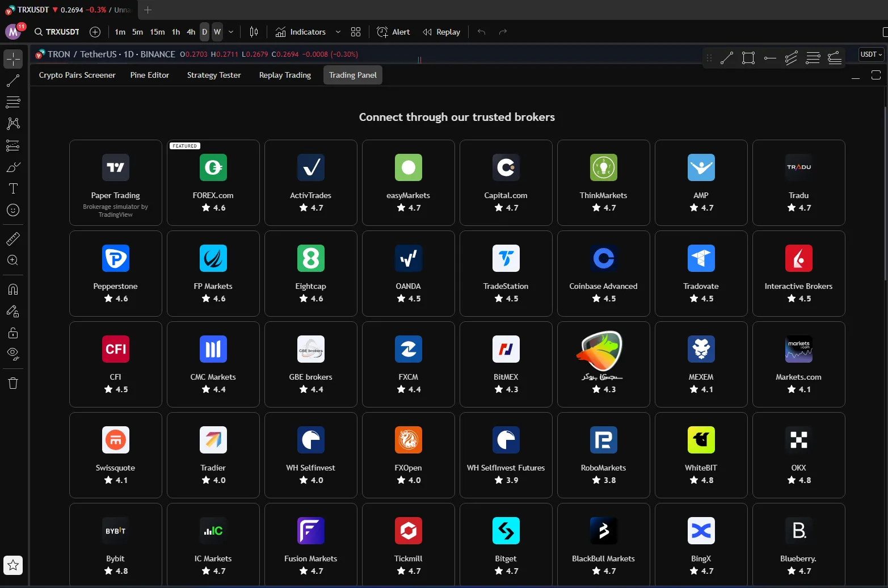Open the USDT currency dropdown
The width and height of the screenshot is (888, 588).
(871, 54)
